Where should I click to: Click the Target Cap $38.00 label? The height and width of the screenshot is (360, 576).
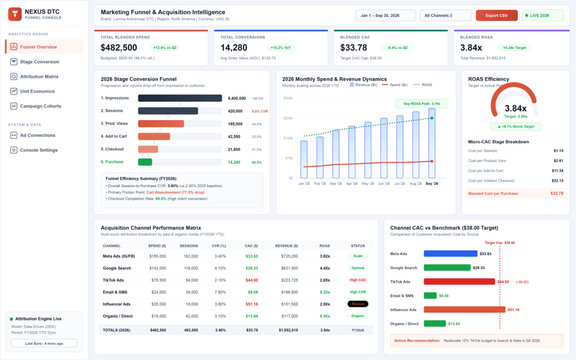pyautogui.click(x=500, y=243)
